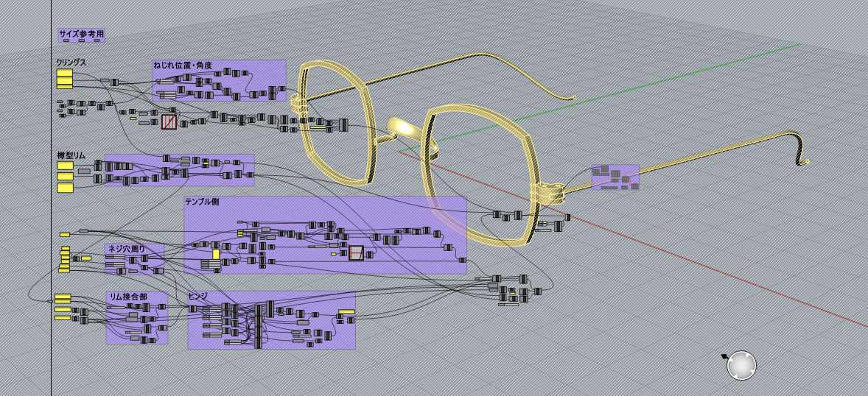Select the ヒンジ group title

pyautogui.click(x=197, y=297)
